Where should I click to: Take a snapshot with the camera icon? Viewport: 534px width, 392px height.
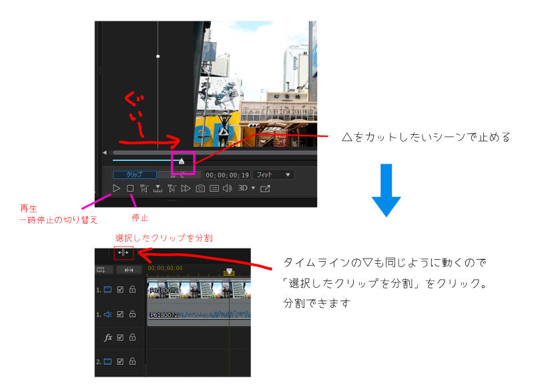pos(200,189)
